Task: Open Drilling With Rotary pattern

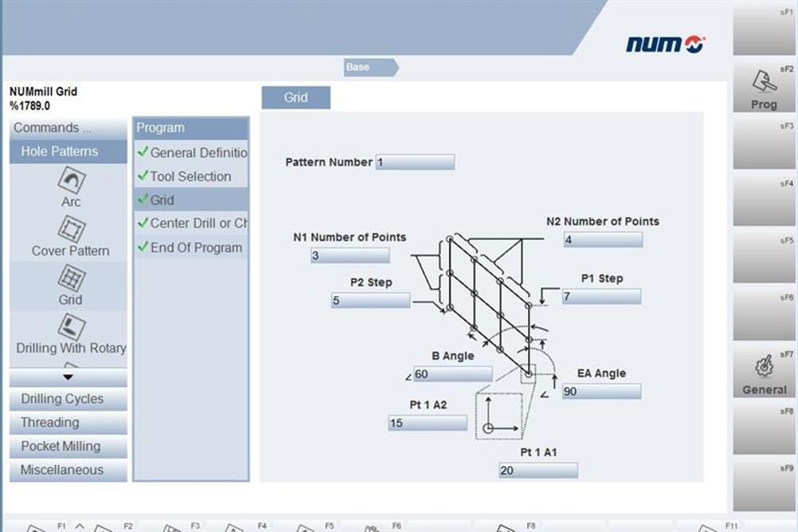Action: [71, 327]
